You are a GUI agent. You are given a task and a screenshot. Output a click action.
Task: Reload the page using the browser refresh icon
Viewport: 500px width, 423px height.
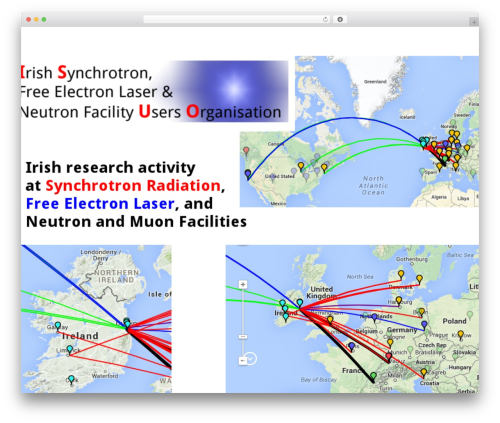click(325, 20)
